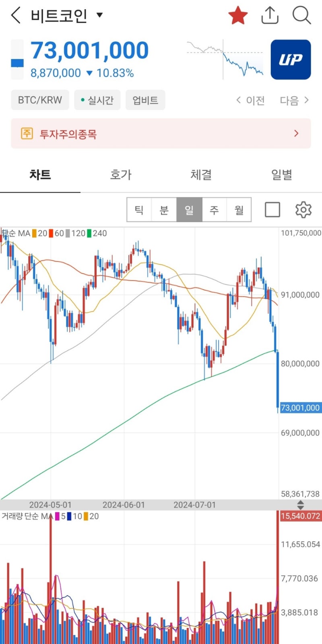This screenshot has width=322, height=644.
Task: Share the Bitcoin price page
Action: (270, 15)
